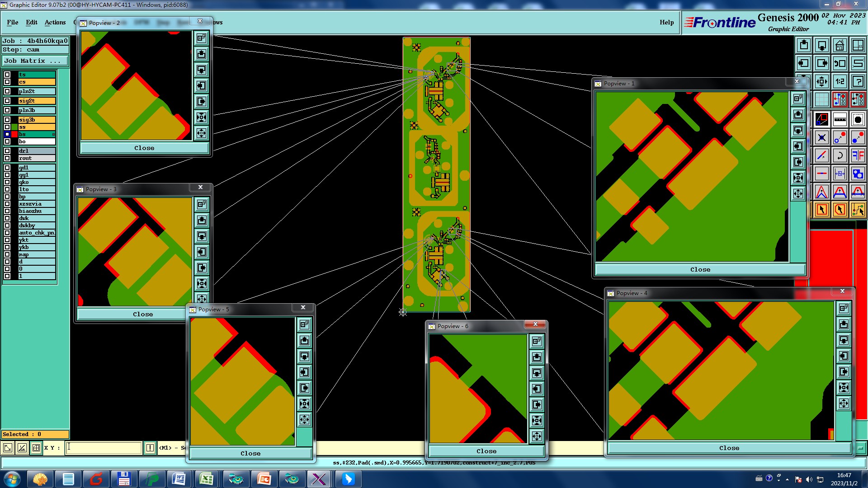Open the Edit menu
Viewport: 868px width, 488px height.
point(32,22)
